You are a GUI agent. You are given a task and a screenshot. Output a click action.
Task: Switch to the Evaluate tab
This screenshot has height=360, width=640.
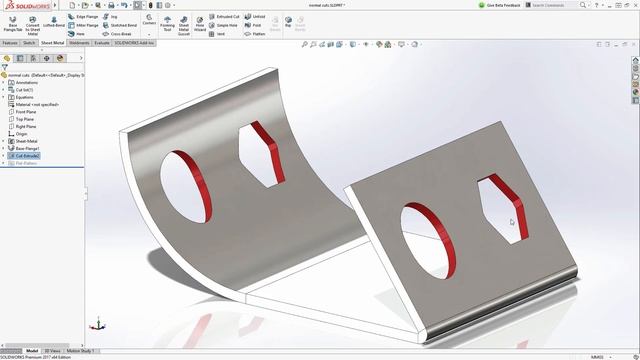click(102, 43)
